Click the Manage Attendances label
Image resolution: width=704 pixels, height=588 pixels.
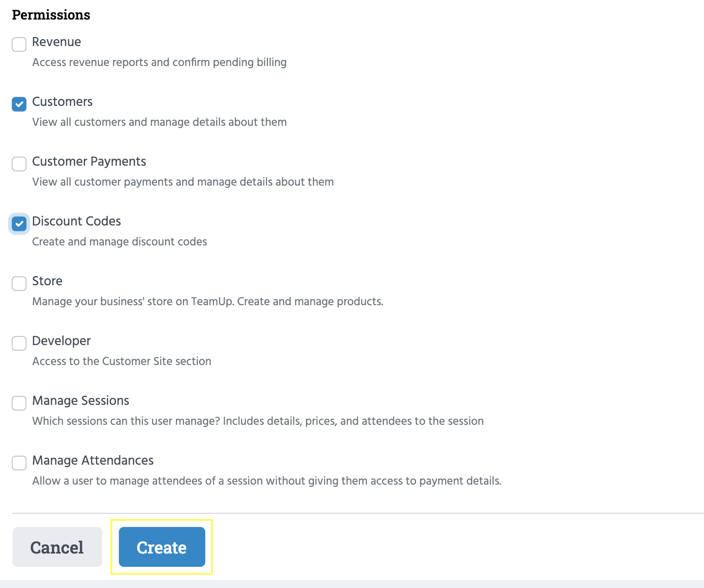pos(93,461)
